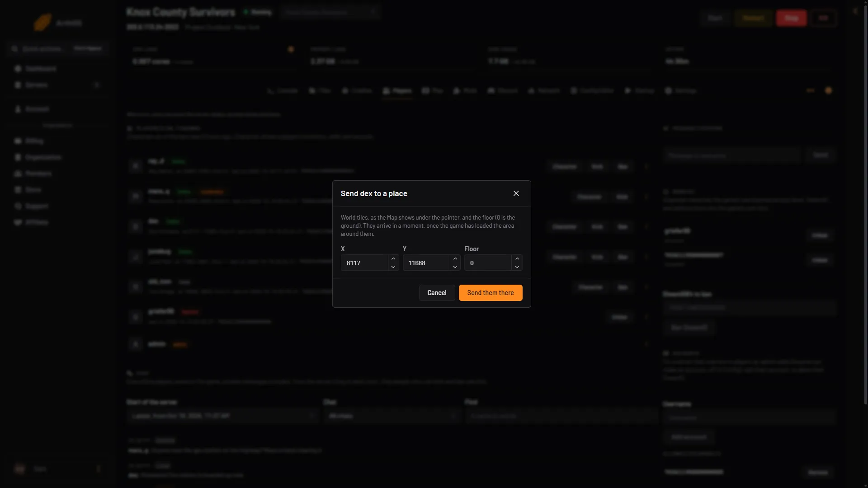This screenshot has width=868, height=488.
Task: Click the yellow Restart button behind the dialog
Action: point(753,18)
